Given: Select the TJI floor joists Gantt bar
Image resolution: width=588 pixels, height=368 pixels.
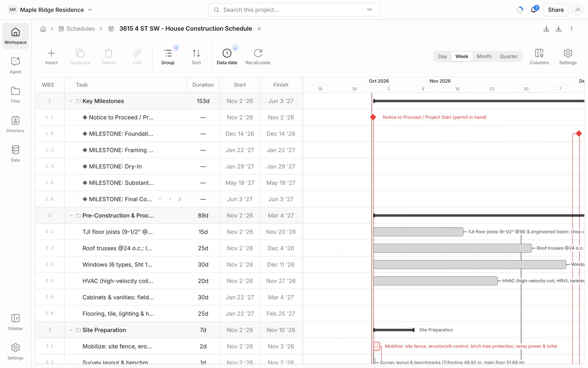Looking at the screenshot, I should click(x=418, y=232).
